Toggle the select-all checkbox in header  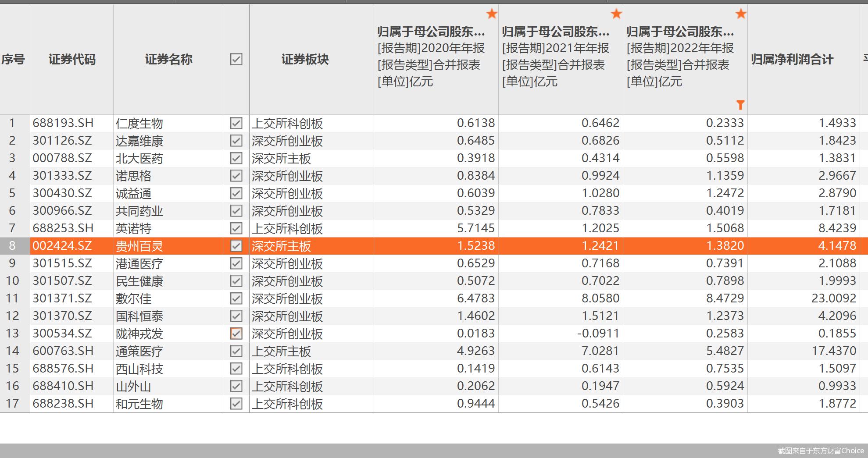tap(236, 59)
